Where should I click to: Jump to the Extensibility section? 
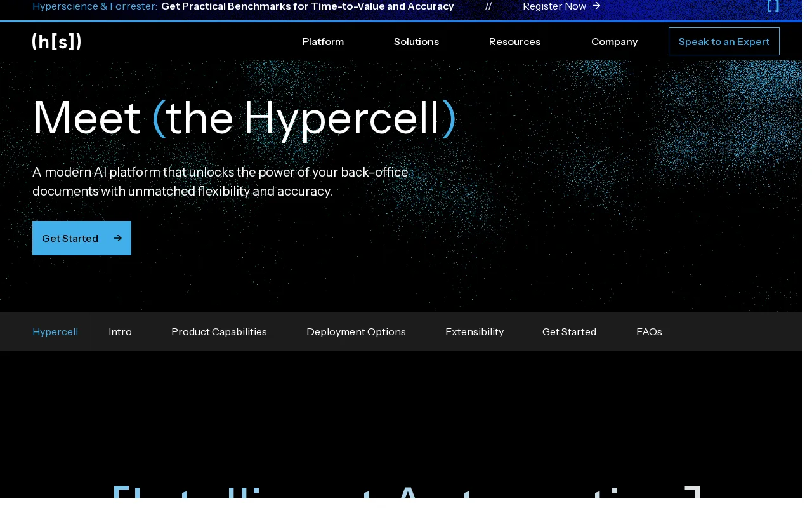(x=475, y=331)
